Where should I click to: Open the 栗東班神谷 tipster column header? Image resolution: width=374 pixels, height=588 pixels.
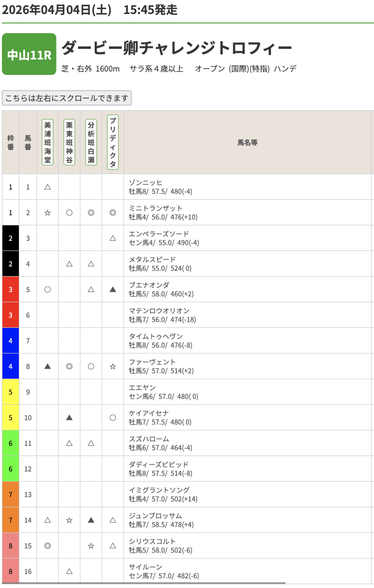point(69,142)
